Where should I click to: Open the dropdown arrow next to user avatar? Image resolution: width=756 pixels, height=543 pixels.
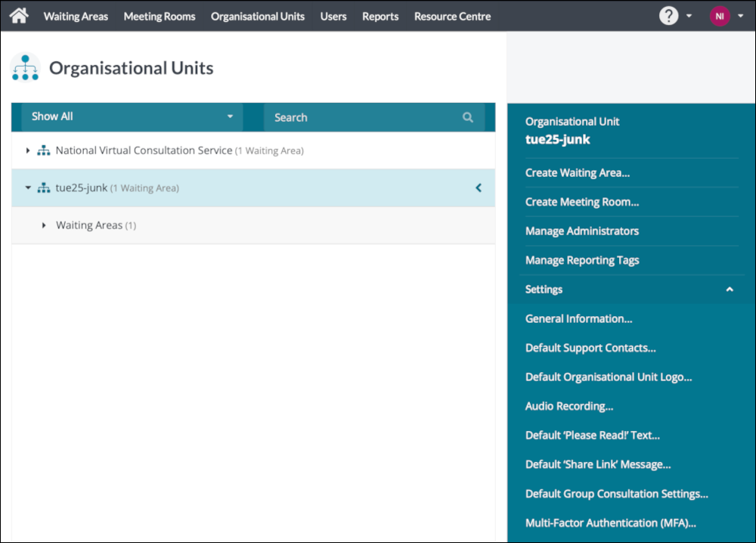point(741,16)
